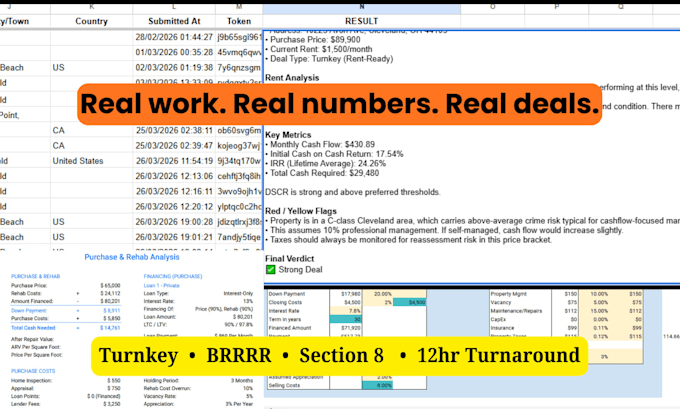Screen dimensions: 680x409
Task: Click the PURCHASE COSTS section heading
Action: tap(33, 371)
